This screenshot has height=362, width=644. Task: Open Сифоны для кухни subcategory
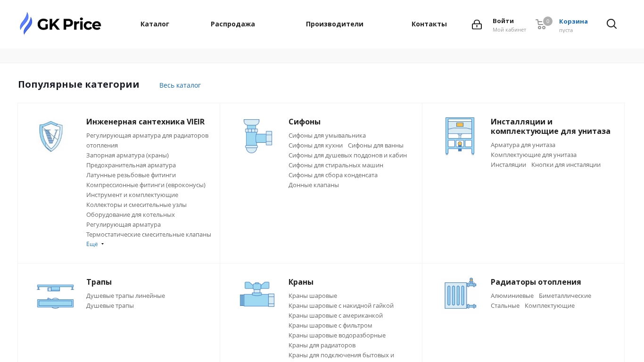315,145
